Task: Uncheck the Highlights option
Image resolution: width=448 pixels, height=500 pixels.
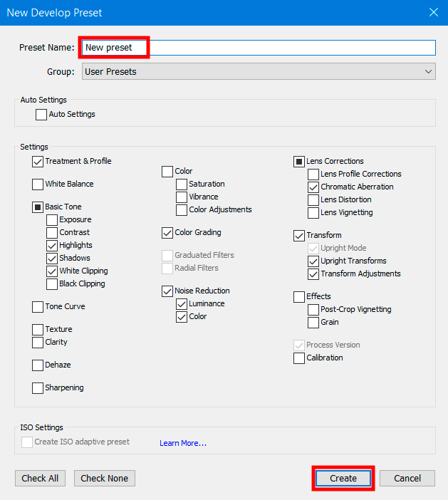Action: (x=52, y=246)
